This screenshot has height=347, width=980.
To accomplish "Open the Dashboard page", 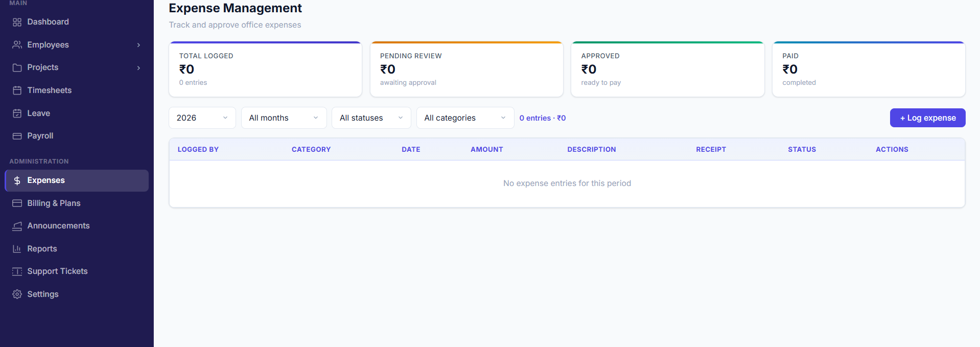I will point(77,22).
